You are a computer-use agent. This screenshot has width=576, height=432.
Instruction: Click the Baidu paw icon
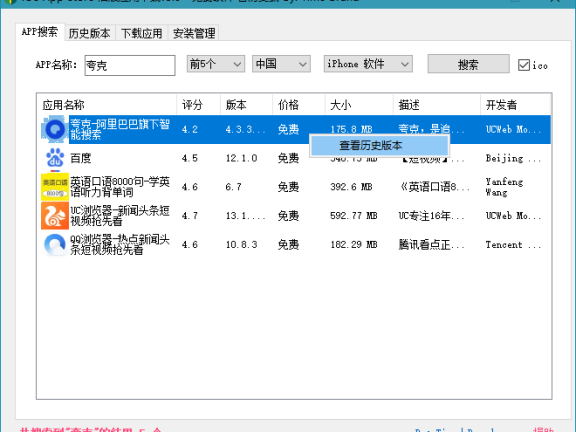click(55, 158)
